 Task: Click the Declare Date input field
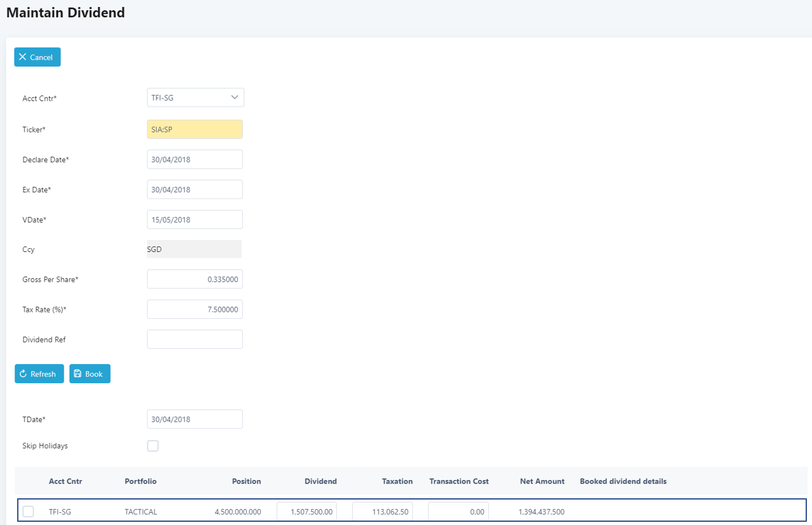pos(195,160)
